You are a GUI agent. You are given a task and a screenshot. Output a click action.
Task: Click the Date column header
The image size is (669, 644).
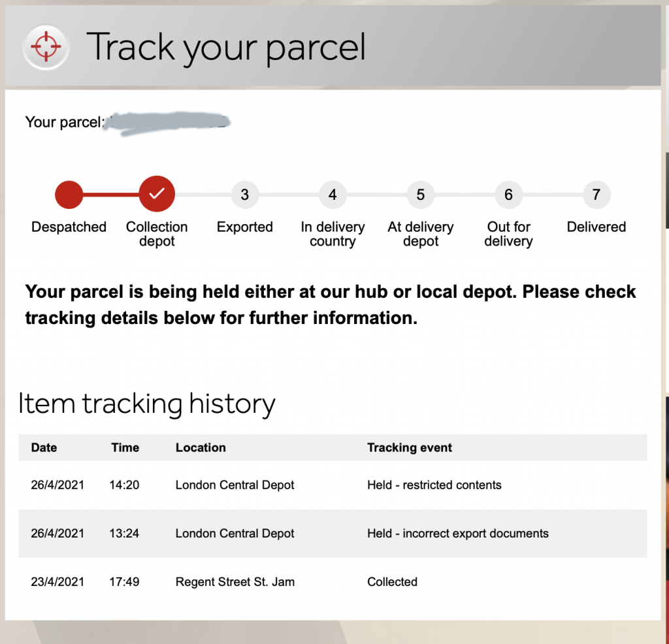point(44,447)
